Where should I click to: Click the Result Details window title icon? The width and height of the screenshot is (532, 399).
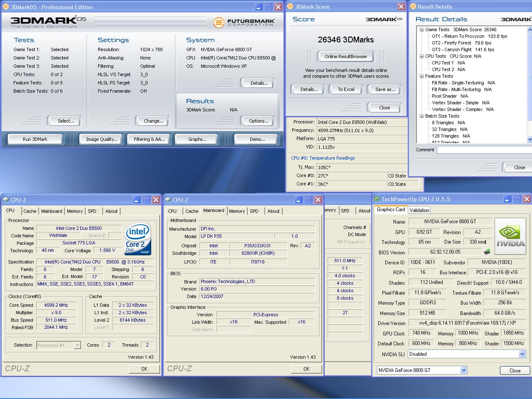[413, 7]
